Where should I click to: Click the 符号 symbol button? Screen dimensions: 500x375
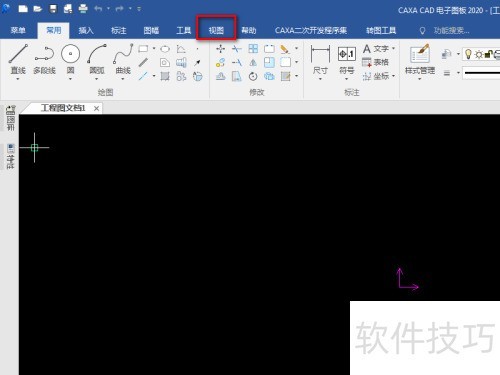[x=347, y=60]
